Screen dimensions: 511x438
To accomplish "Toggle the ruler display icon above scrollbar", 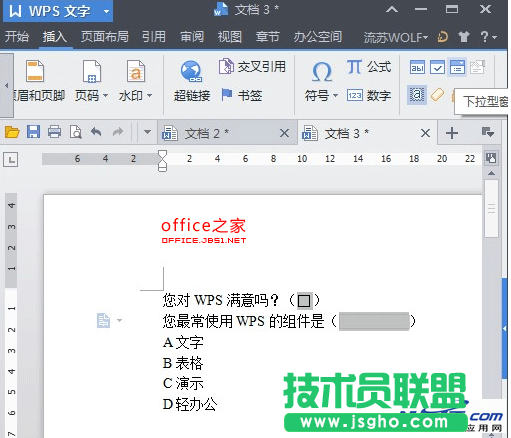I will 491,158.
